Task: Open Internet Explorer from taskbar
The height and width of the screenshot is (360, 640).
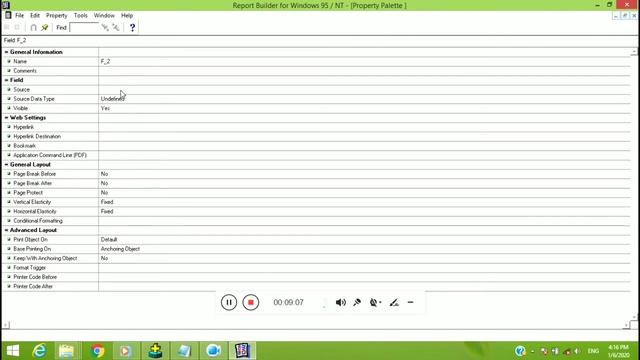Action: pyautogui.click(x=40, y=351)
